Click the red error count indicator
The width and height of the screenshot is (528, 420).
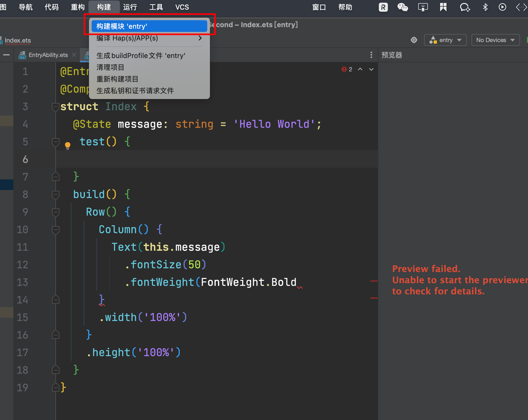[347, 69]
